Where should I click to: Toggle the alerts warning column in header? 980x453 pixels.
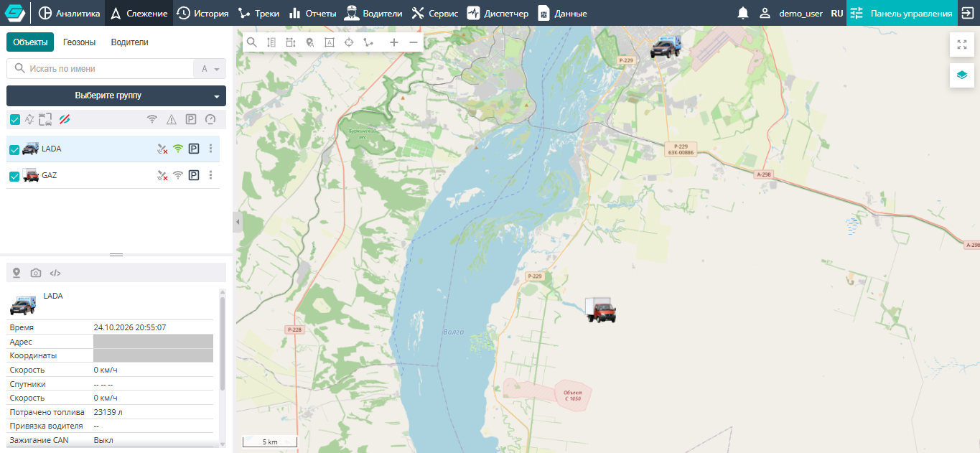coord(172,119)
